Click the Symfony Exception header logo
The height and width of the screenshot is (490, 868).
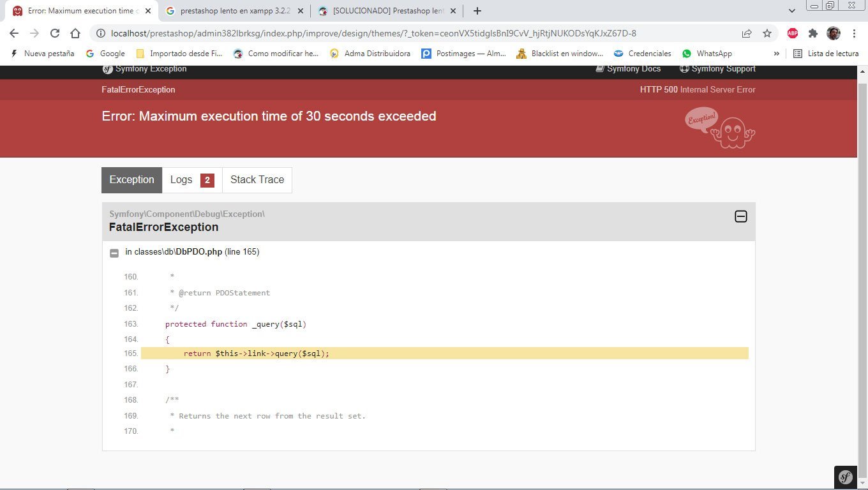coord(144,69)
